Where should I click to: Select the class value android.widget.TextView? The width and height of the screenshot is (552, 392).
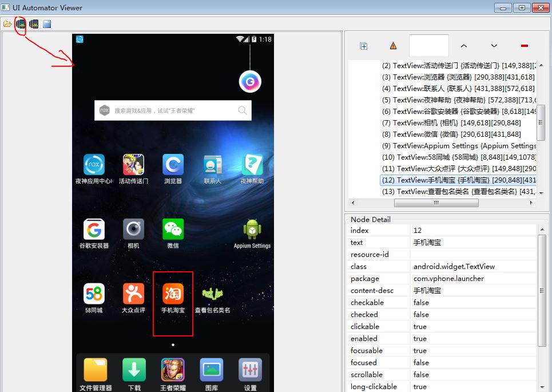(x=454, y=267)
